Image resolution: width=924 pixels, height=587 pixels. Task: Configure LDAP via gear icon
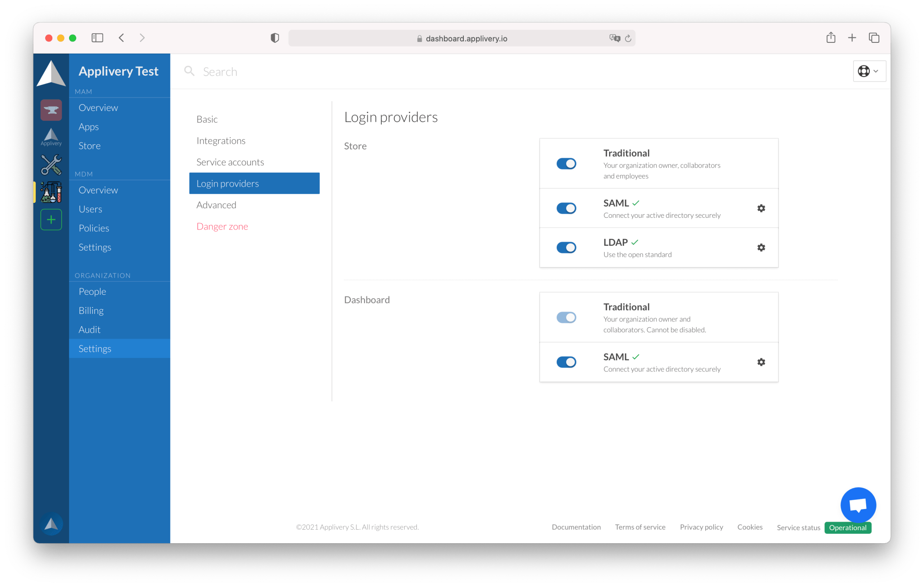[761, 248]
